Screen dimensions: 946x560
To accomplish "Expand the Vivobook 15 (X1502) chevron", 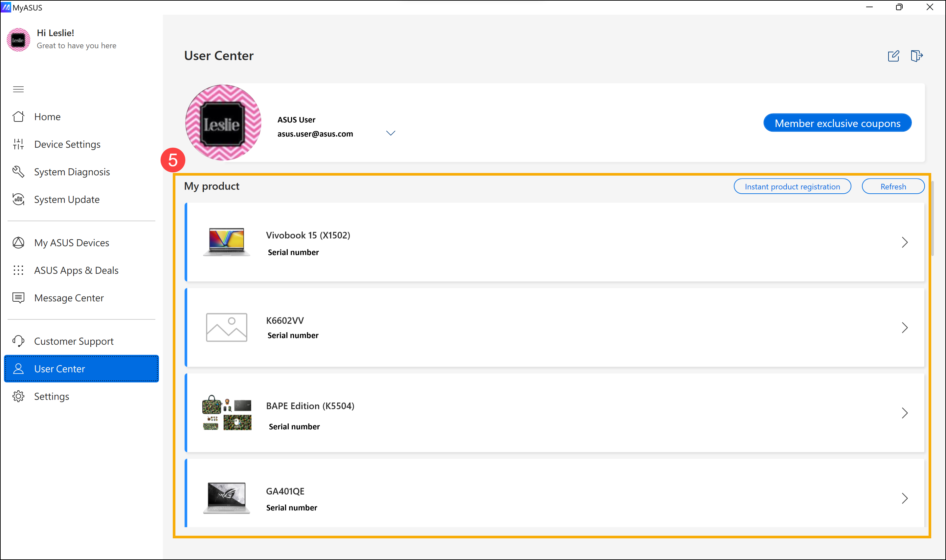I will click(905, 242).
